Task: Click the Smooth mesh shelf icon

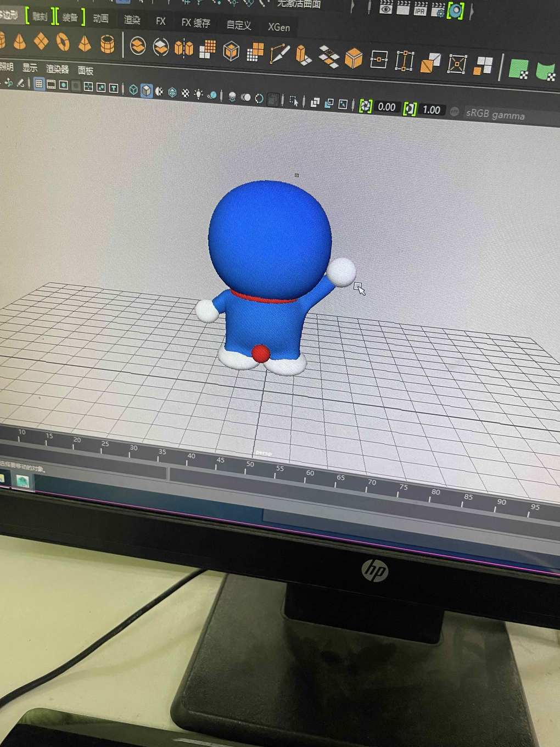Action: coord(207,49)
